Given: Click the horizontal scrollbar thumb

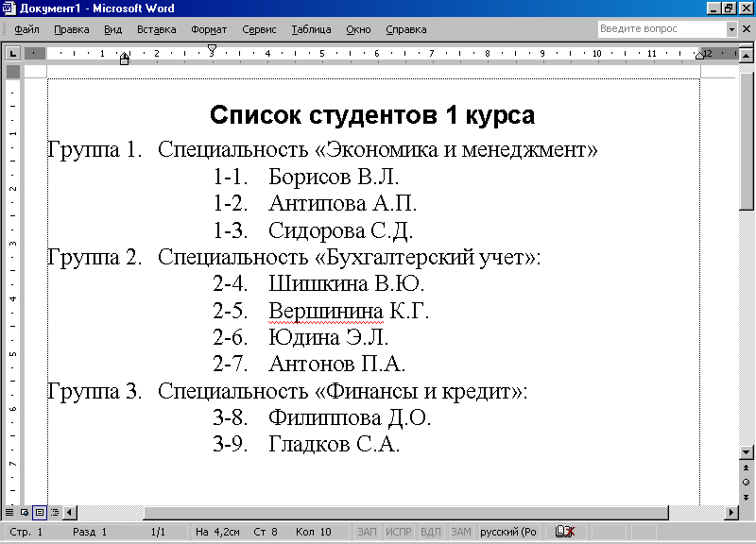Looking at the screenshot, I should (x=406, y=512).
